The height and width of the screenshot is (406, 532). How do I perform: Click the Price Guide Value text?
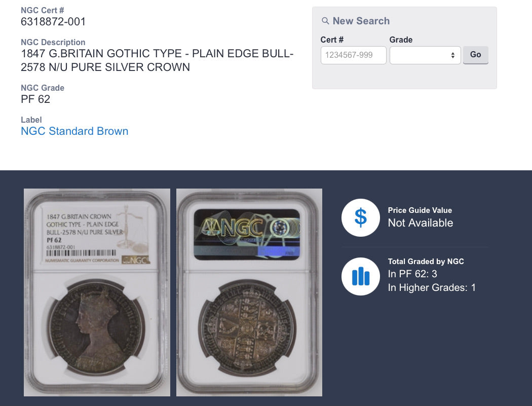[420, 210]
